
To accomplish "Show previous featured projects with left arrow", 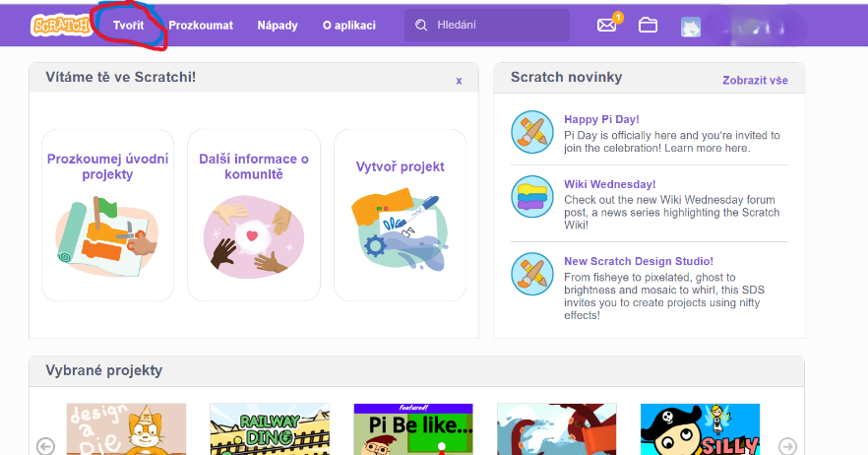I will (45, 445).
